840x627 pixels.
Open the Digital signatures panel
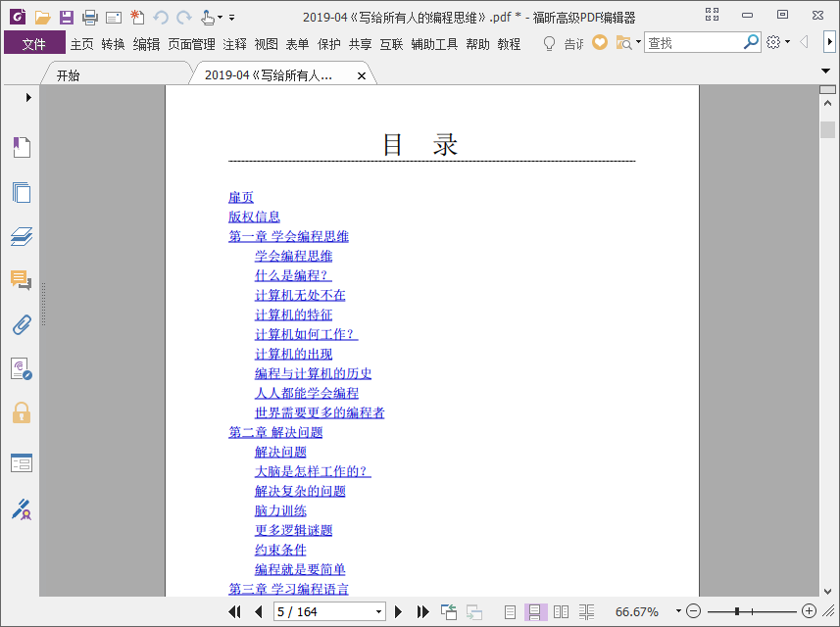(x=22, y=369)
